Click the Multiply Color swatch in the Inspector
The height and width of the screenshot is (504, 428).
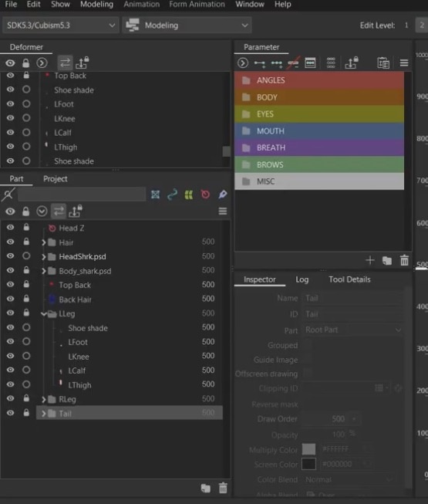click(308, 449)
